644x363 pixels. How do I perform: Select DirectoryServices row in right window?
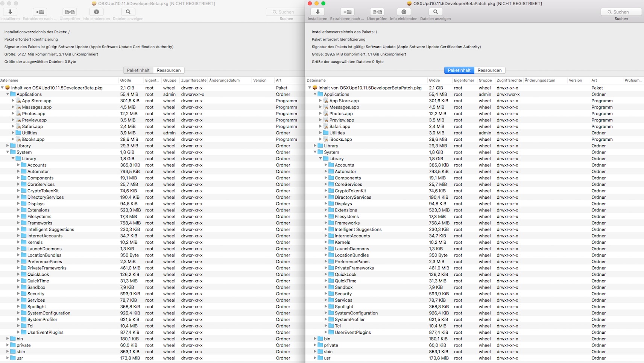(475, 197)
